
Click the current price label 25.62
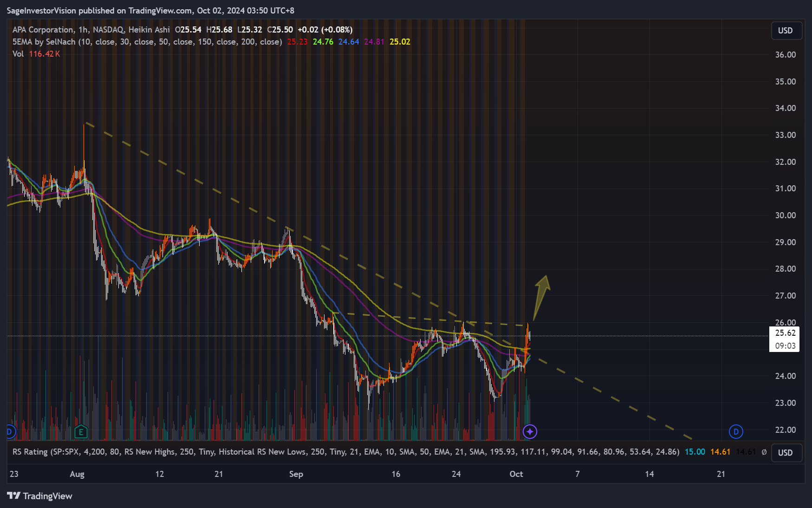click(785, 333)
